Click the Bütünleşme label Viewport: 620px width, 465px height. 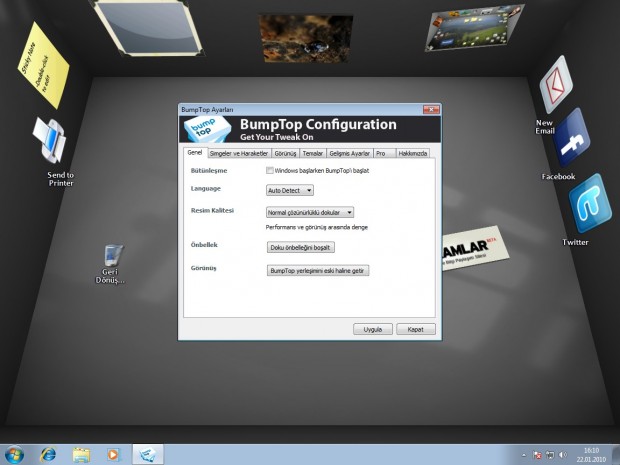tap(209, 170)
